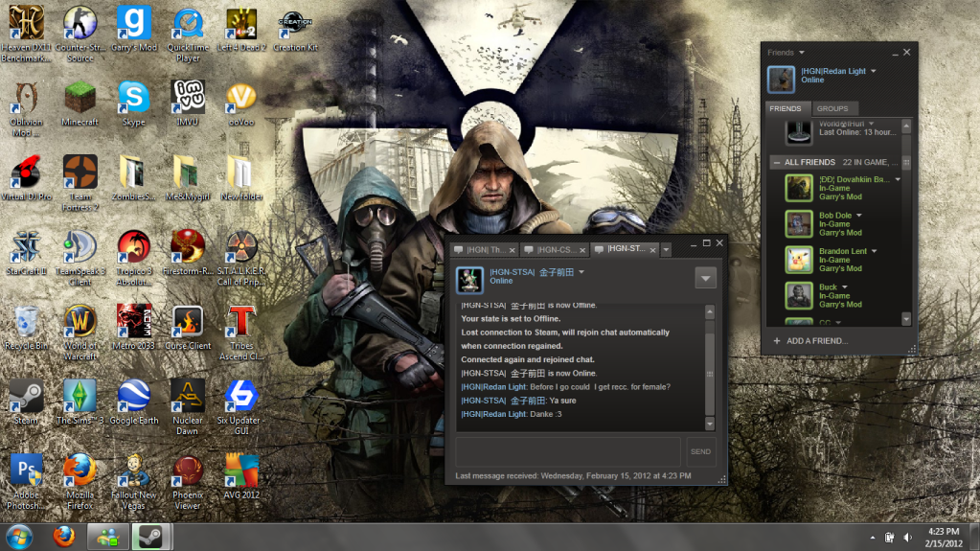This screenshot has width=980, height=551.
Task: Open Six Updater GUI icon
Action: click(x=241, y=406)
